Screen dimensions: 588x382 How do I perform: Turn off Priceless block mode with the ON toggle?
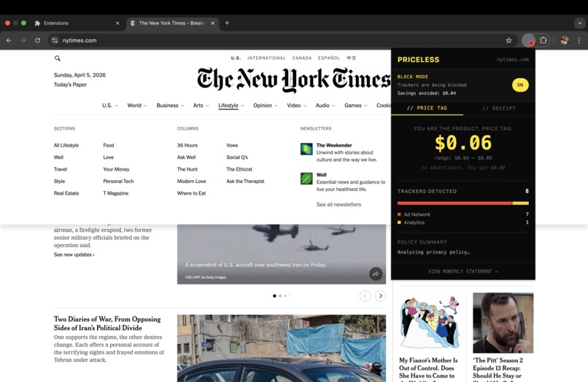point(520,85)
